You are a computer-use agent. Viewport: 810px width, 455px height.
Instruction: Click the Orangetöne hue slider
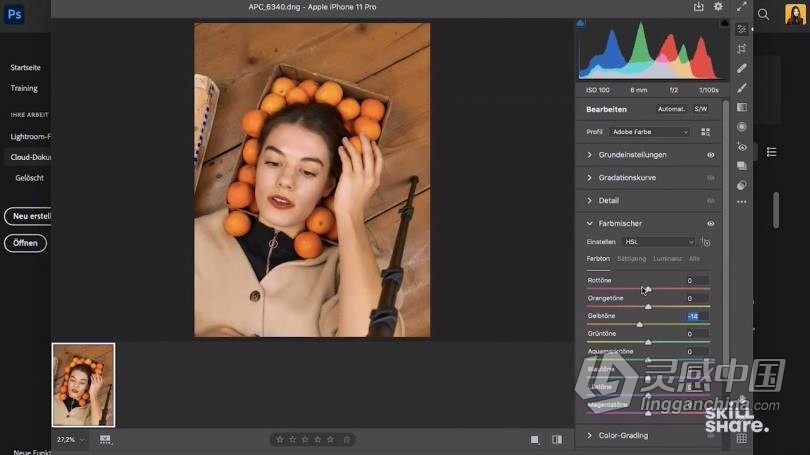(x=648, y=306)
